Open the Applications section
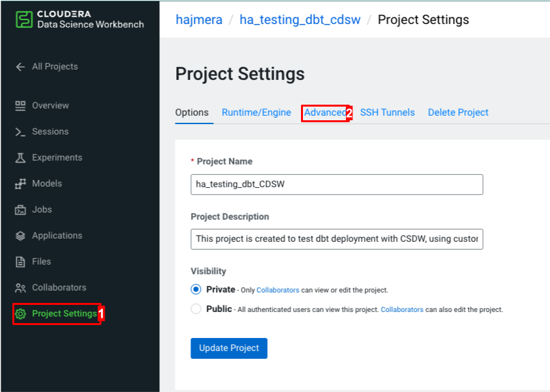This screenshot has width=550, height=392. click(56, 235)
